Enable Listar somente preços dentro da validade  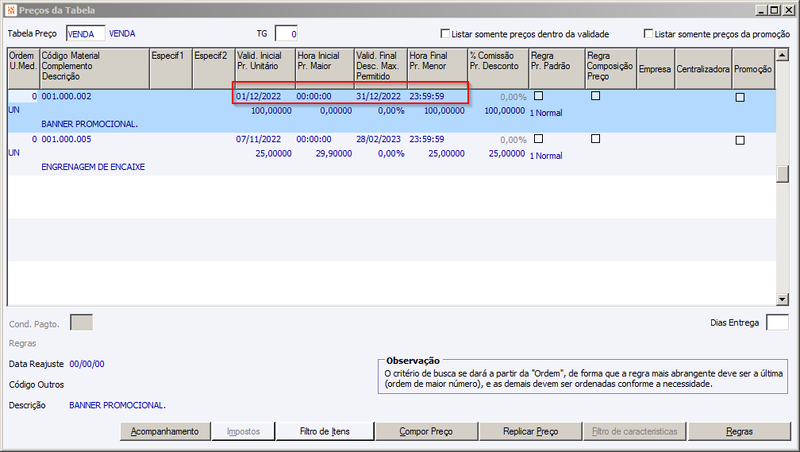pyautogui.click(x=445, y=34)
